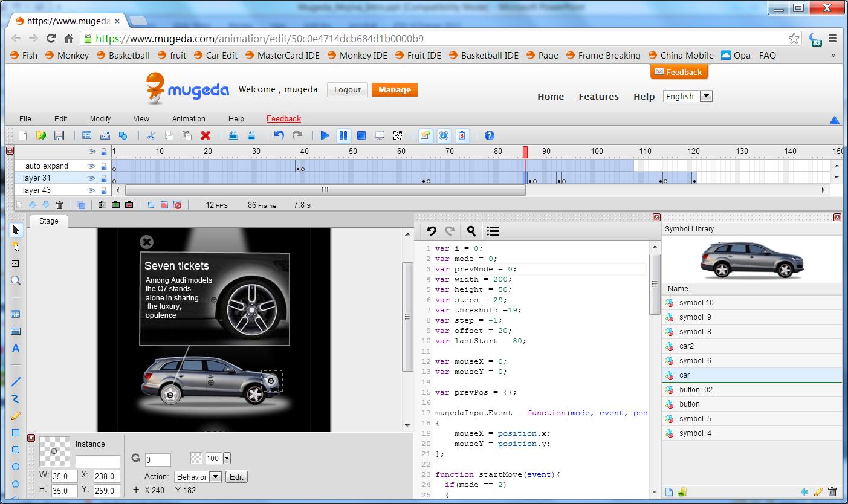Click the orange Feedback tab in the top right
Viewport: 848px width, 504px height.
point(679,72)
